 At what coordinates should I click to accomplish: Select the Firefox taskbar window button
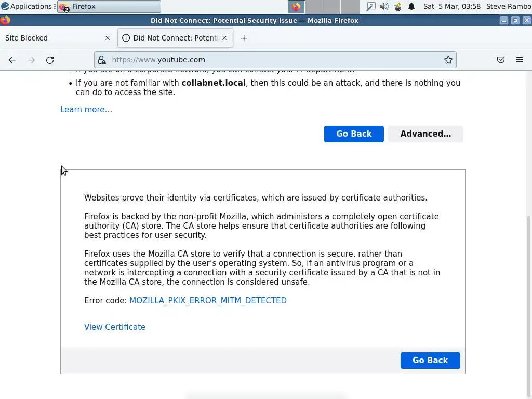pos(109,6)
